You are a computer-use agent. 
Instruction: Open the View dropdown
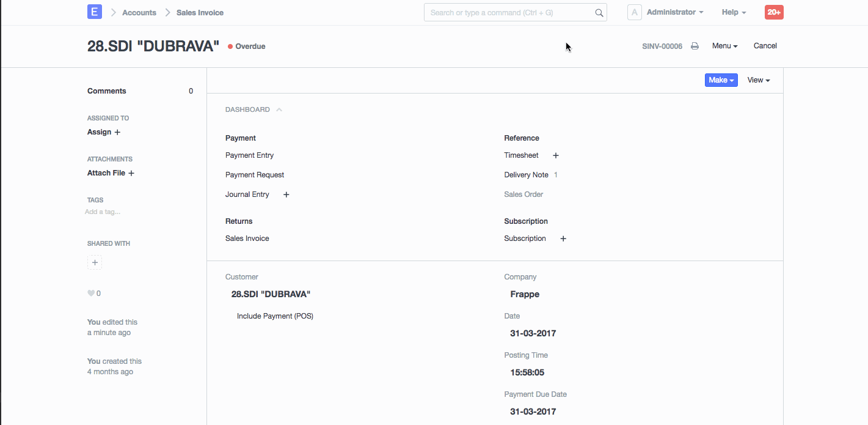point(758,80)
